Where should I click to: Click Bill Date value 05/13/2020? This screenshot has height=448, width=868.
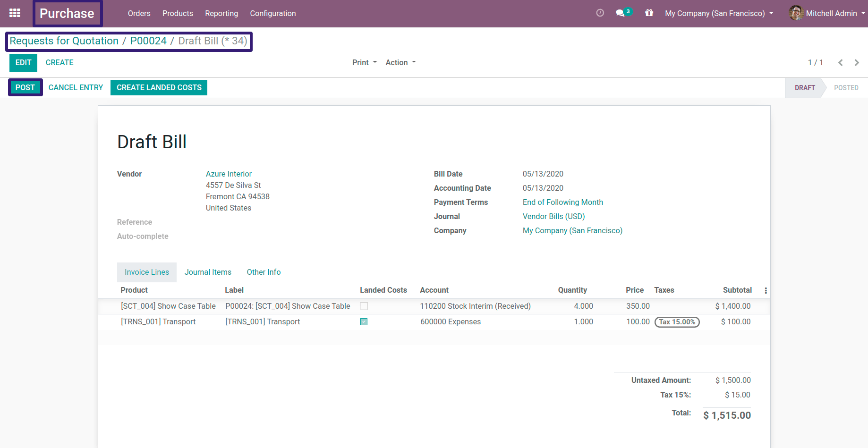pos(543,174)
